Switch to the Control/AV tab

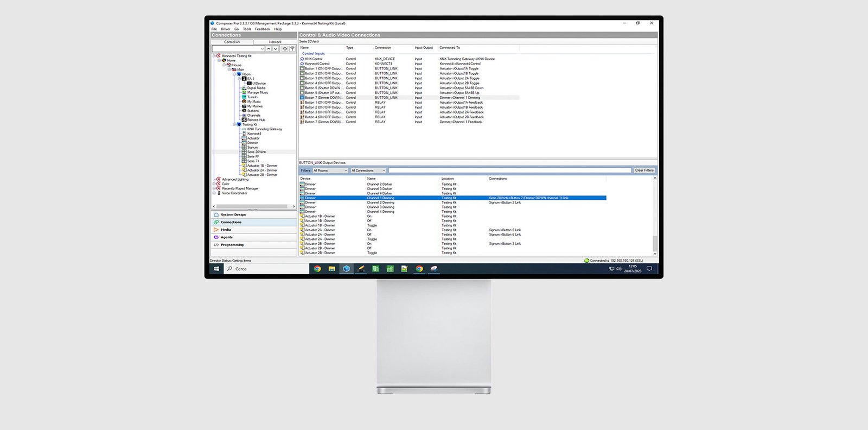232,42
